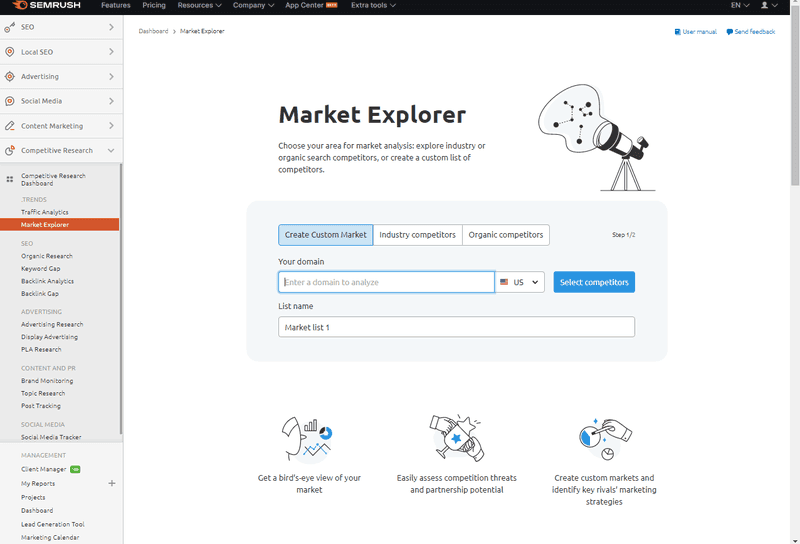Click the Social Media icon in sidebar
Viewport: 800px width, 544px height.
point(10,101)
